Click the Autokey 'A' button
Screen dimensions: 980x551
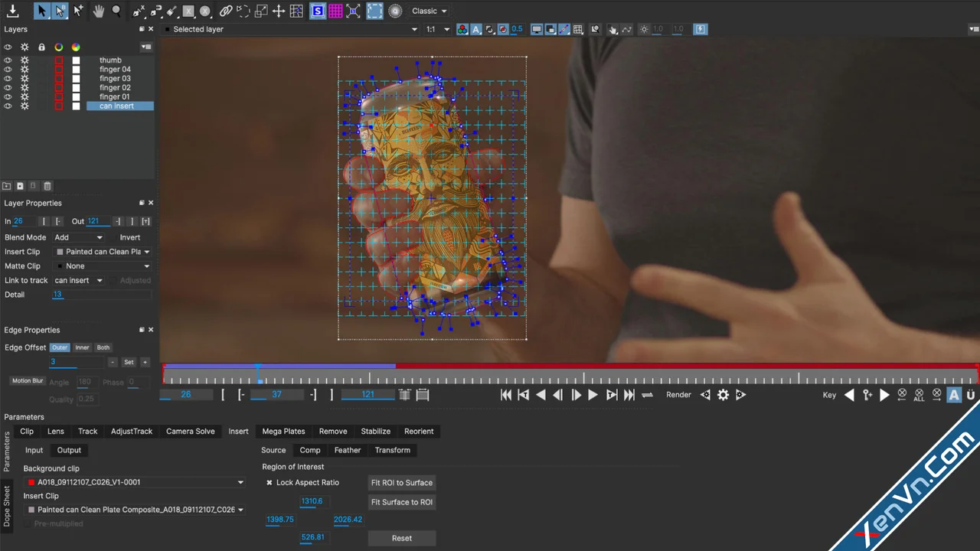tap(954, 395)
